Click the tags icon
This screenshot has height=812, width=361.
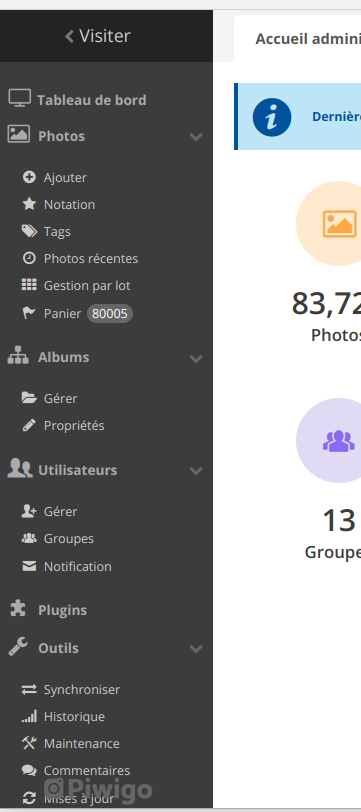pyautogui.click(x=29, y=231)
